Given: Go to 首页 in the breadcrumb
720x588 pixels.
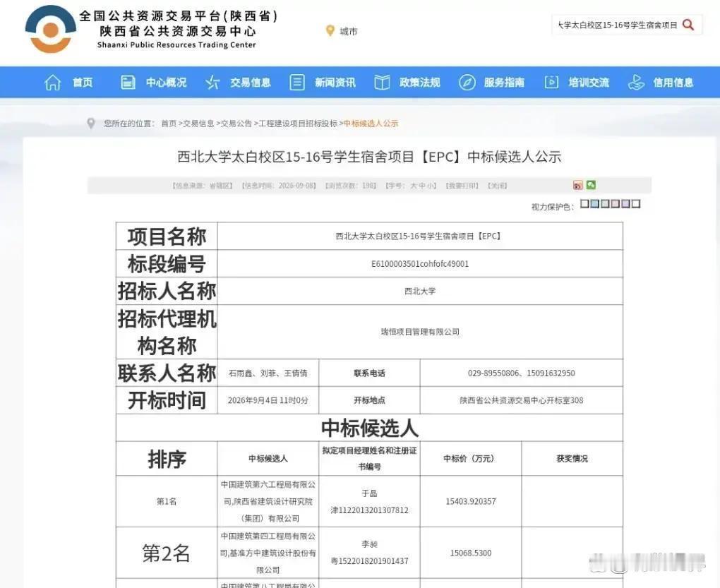Looking at the screenshot, I should 169,124.
